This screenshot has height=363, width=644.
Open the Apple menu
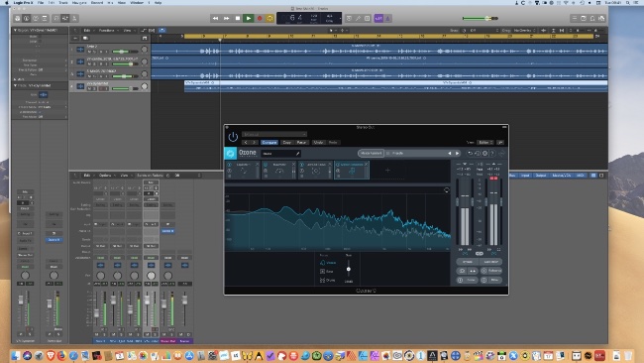point(6,2)
